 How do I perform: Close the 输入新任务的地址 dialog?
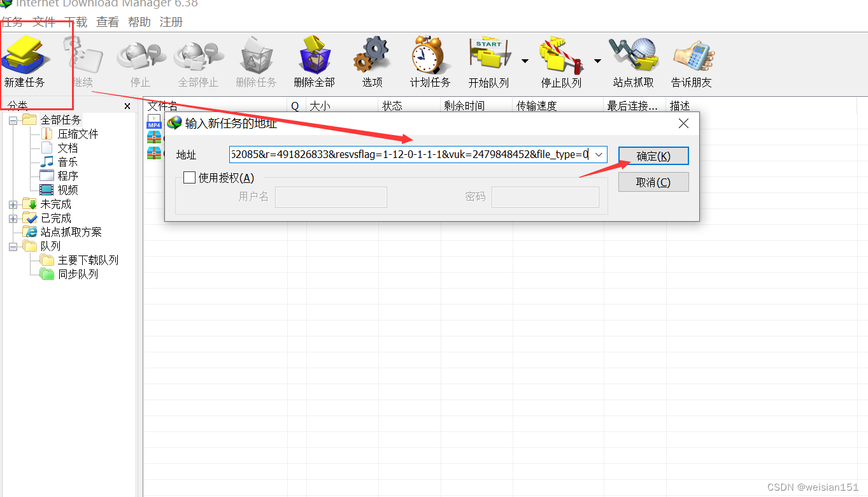tap(683, 124)
